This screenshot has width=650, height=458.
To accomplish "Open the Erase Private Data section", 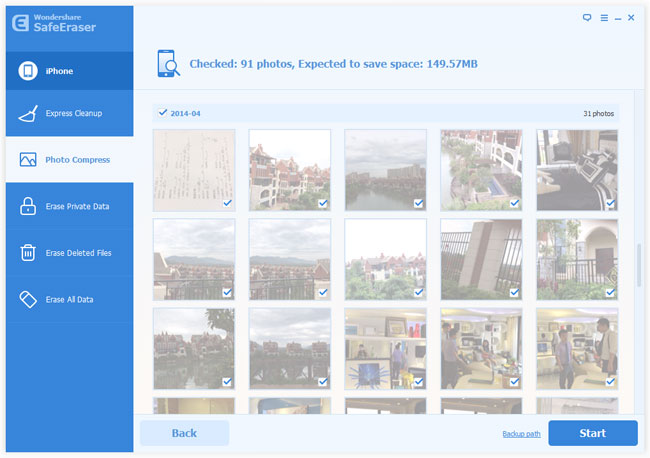I will (77, 206).
